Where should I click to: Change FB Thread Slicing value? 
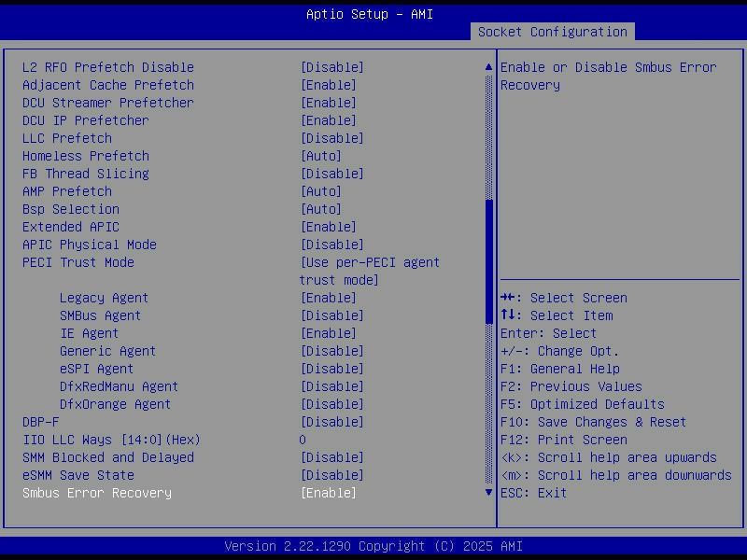tap(332, 174)
